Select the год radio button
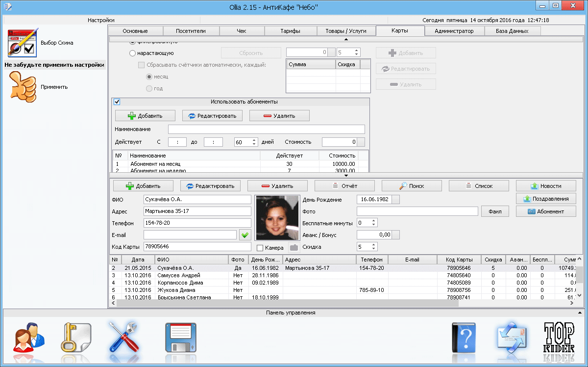The image size is (588, 367). [x=149, y=89]
